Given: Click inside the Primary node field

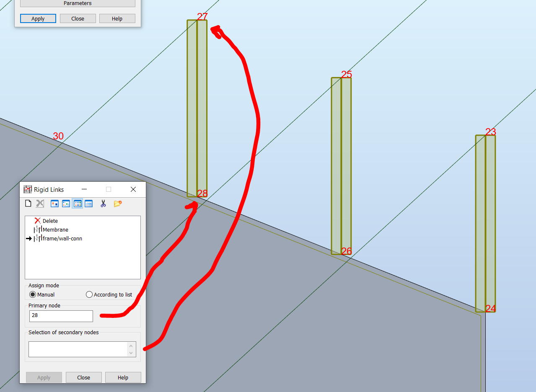Looking at the screenshot, I should [x=61, y=316].
